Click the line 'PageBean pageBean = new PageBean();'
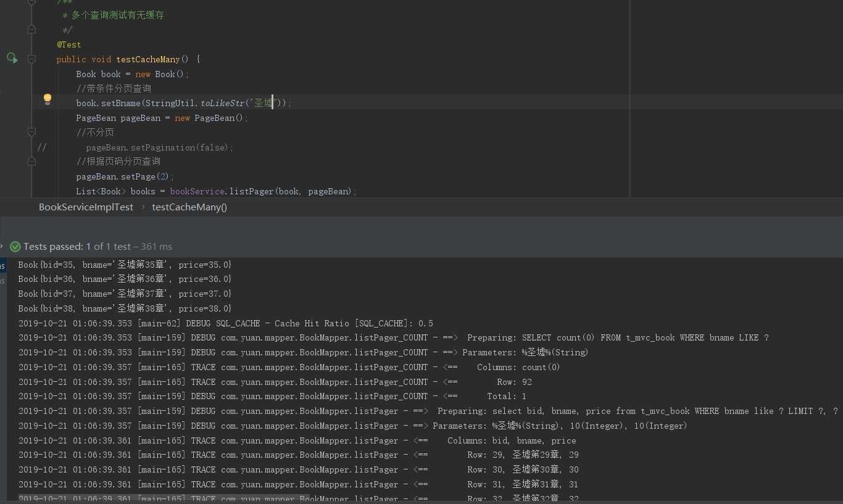Image resolution: width=843 pixels, height=504 pixels. tap(162, 118)
